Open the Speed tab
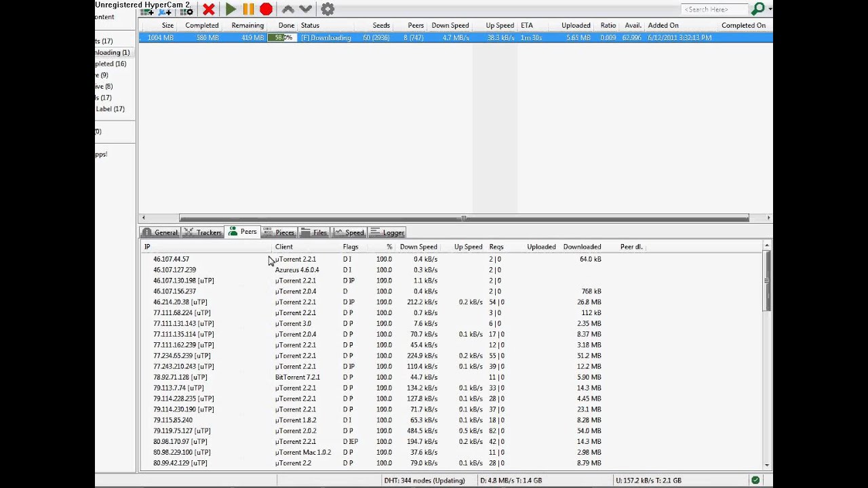Viewport: 868px width, 488px height. click(349, 232)
